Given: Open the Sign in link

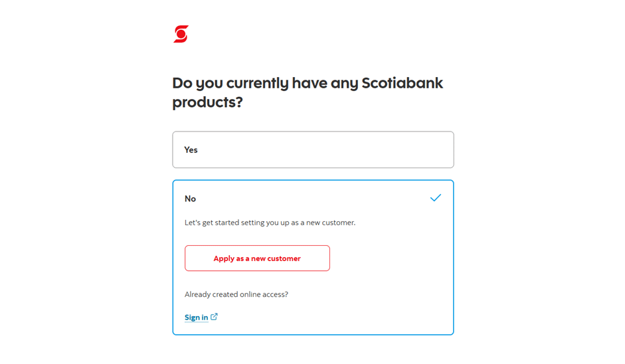Looking at the screenshot, I should click(x=197, y=318).
